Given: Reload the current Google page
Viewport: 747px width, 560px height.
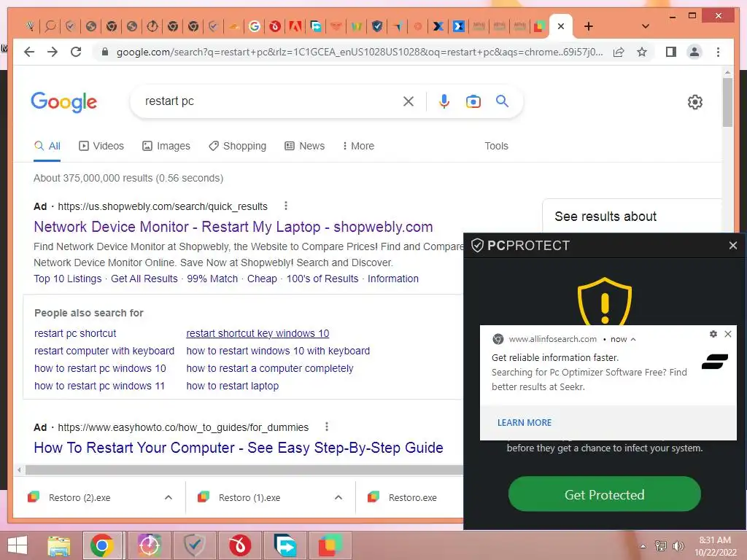Looking at the screenshot, I should 76,52.
